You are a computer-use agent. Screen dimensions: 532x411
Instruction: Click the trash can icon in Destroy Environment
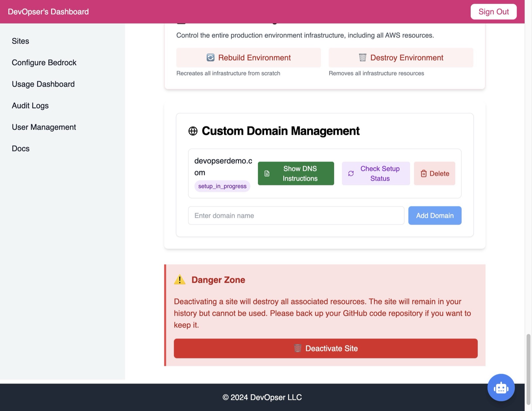pos(362,58)
